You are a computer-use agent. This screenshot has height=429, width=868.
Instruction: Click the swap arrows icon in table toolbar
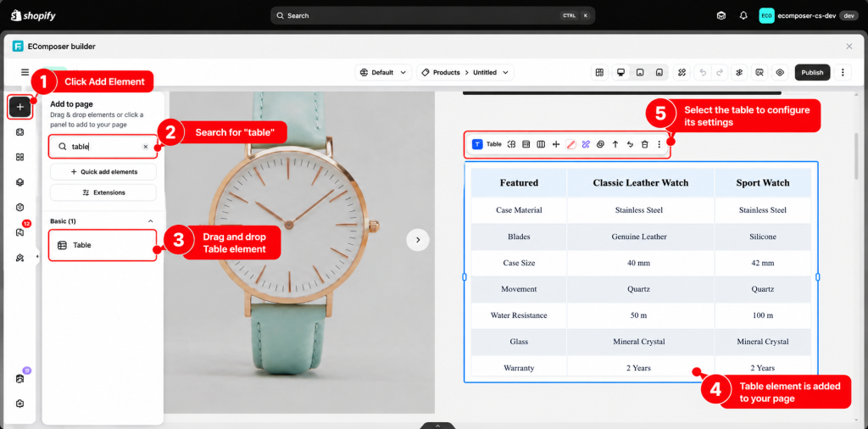tap(630, 144)
